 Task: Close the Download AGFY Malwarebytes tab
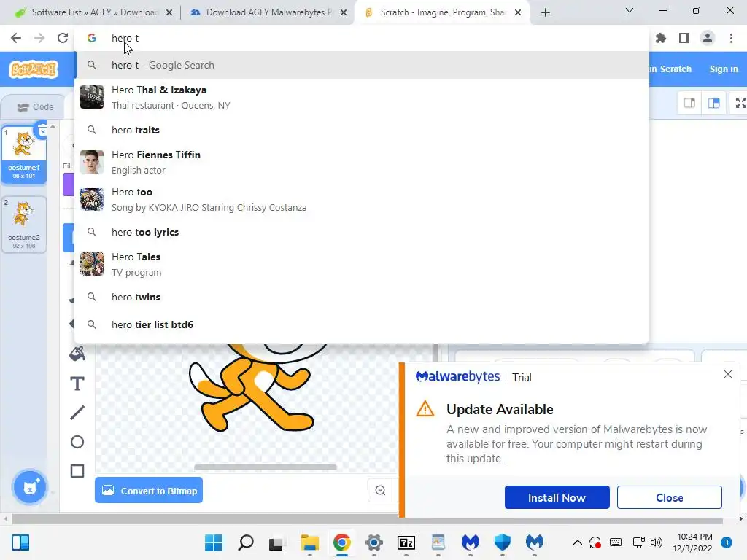click(344, 13)
